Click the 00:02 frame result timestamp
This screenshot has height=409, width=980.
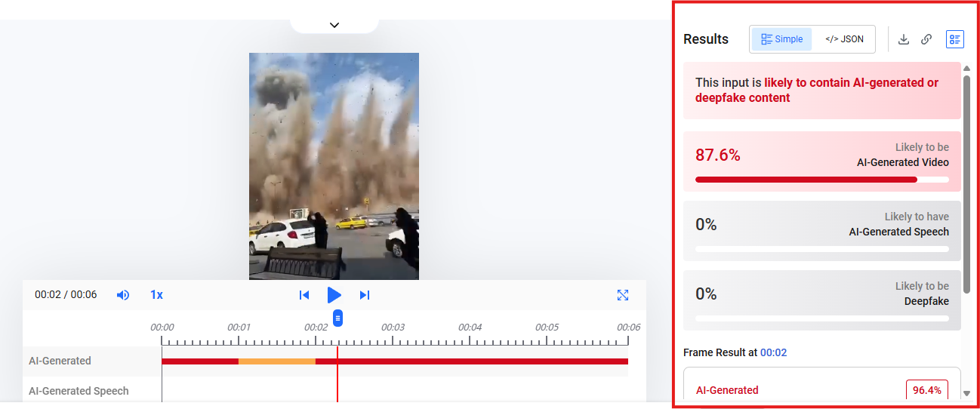(773, 352)
